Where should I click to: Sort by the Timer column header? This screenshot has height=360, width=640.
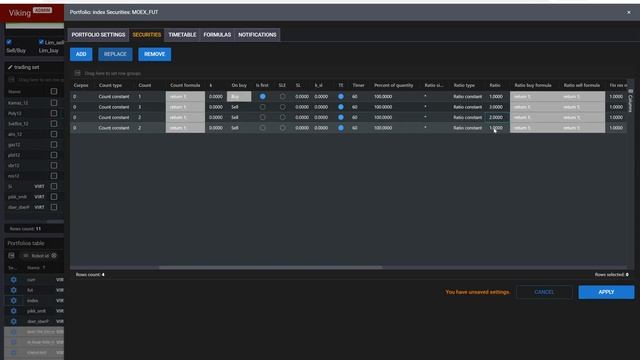tap(358, 85)
